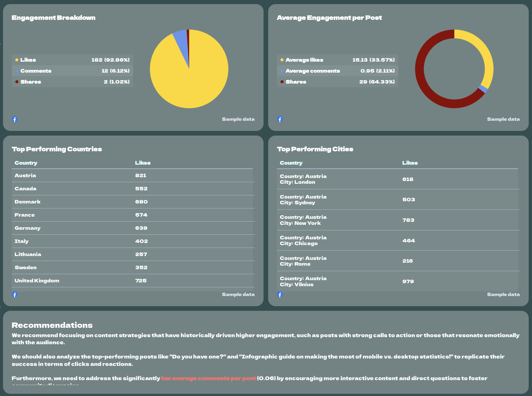Click the Country column header to sort countries
The height and width of the screenshot is (396, 532).
pyautogui.click(x=26, y=163)
